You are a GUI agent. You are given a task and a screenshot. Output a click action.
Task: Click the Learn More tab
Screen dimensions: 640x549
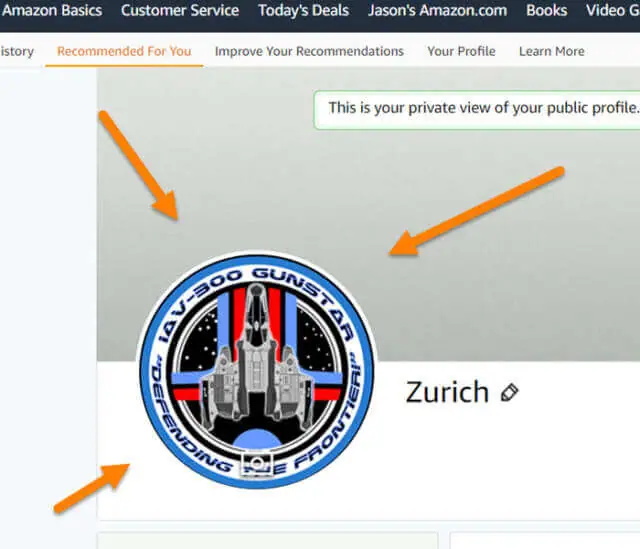pyautogui.click(x=551, y=51)
